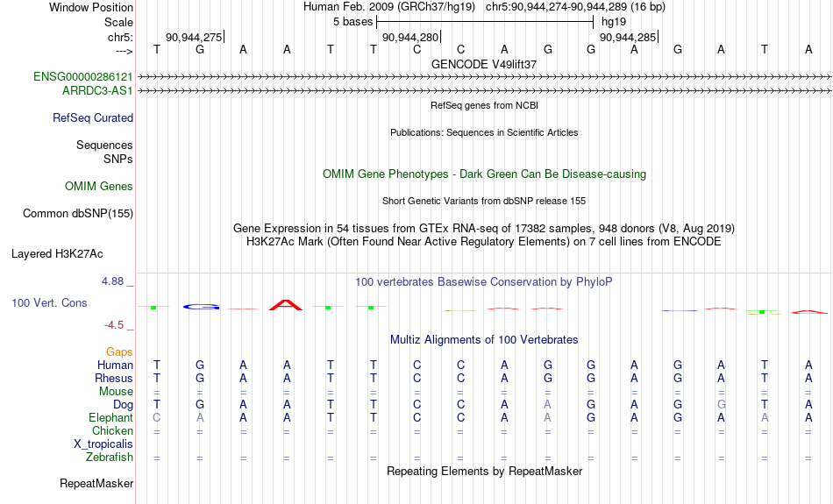Click the hg19 label right of the scale bar
Image resolution: width=833 pixels, height=504 pixels.
(614, 22)
